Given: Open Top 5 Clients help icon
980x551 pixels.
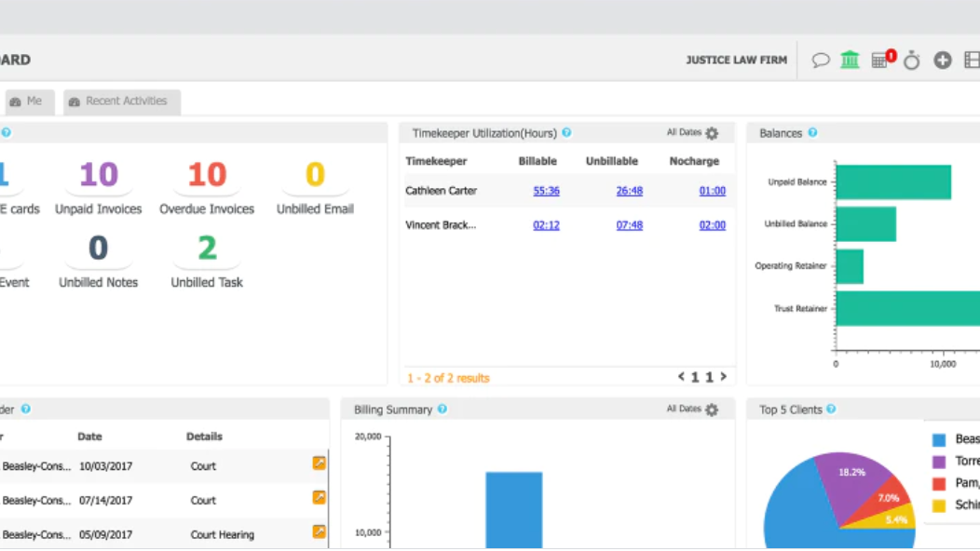Looking at the screenshot, I should point(831,410).
